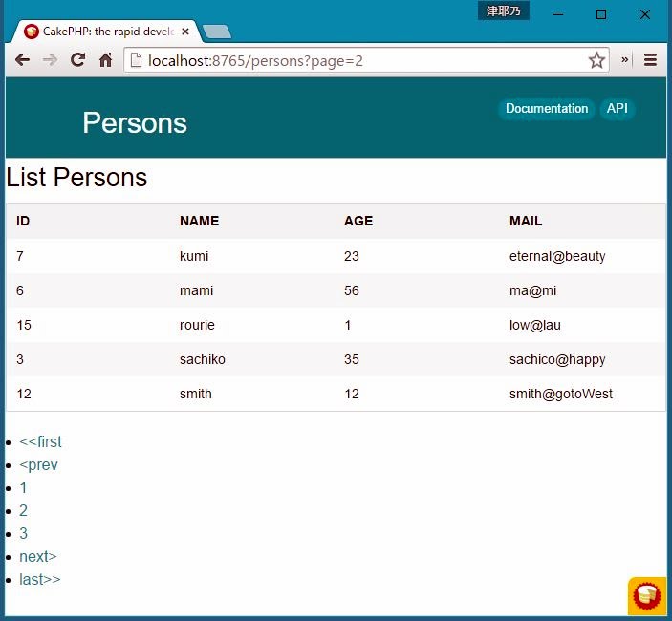This screenshot has width=672, height=621.
Task: Go to the last>> page link
Action: click(40, 580)
